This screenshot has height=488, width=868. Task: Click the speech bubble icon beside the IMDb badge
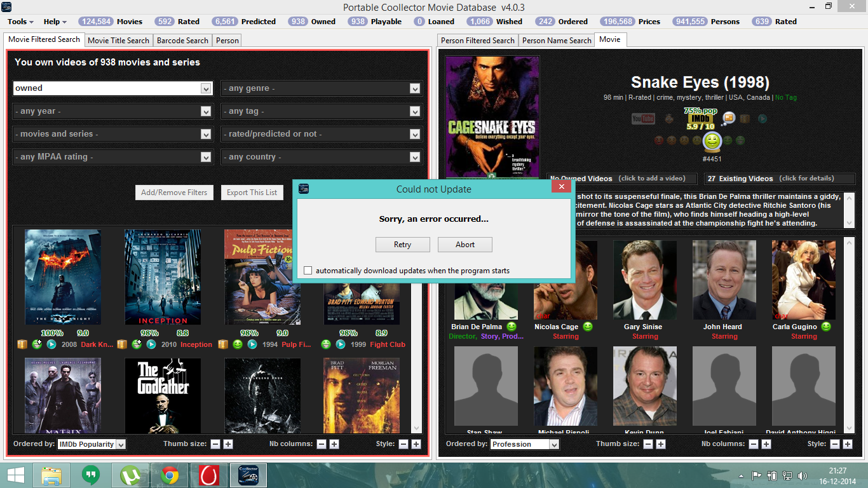pyautogui.click(x=729, y=118)
